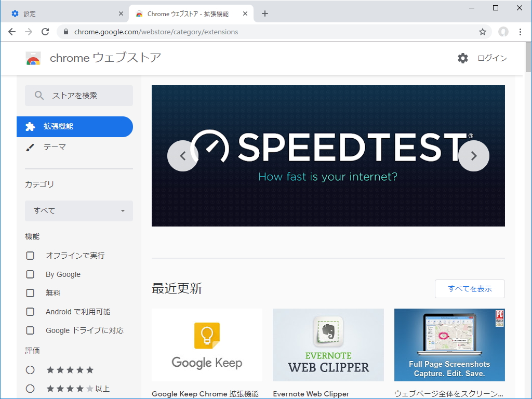The height and width of the screenshot is (399, 532).
Task: Open web store settings via gear icon
Action: pyautogui.click(x=462, y=58)
